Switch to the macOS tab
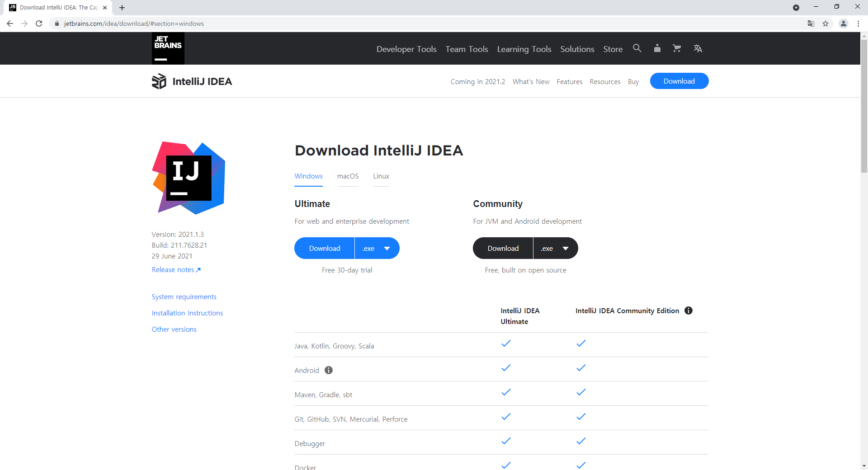 (348, 176)
